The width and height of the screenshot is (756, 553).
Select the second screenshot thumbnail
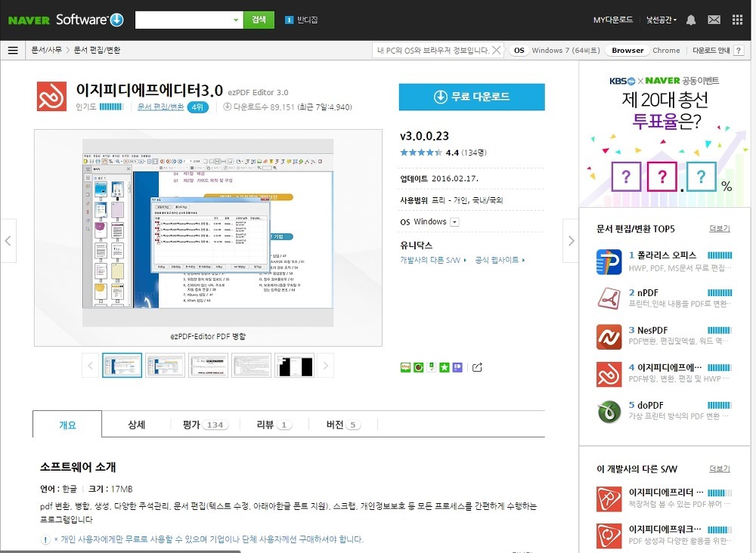[x=166, y=366]
